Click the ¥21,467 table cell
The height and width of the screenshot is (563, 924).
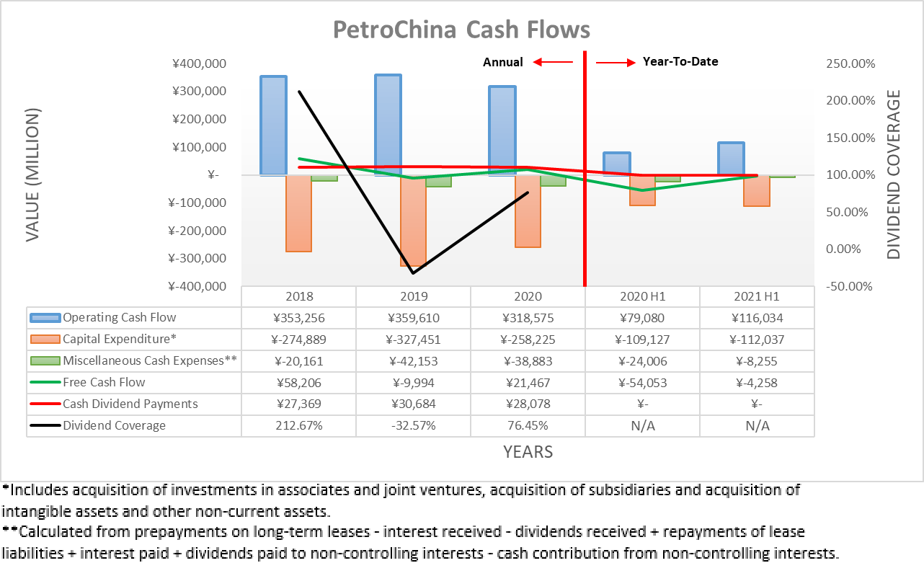coord(528,383)
